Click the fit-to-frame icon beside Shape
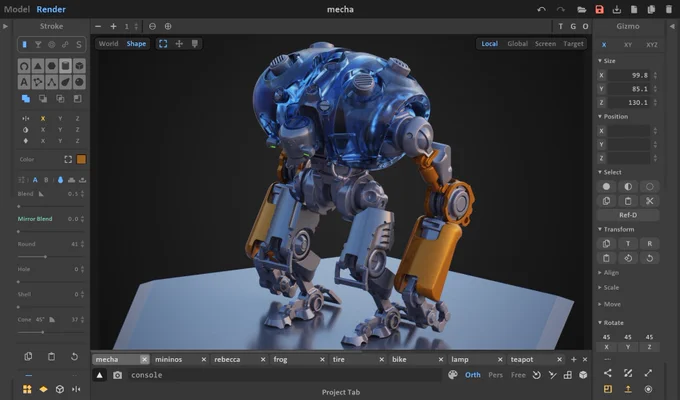This screenshot has height=400, width=680. pyautogui.click(x=163, y=44)
